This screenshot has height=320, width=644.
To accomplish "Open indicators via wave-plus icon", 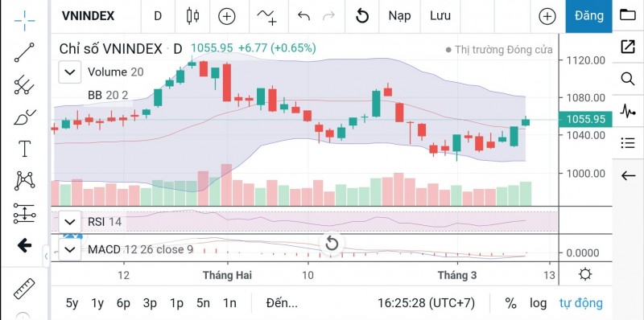I will 266,17.
